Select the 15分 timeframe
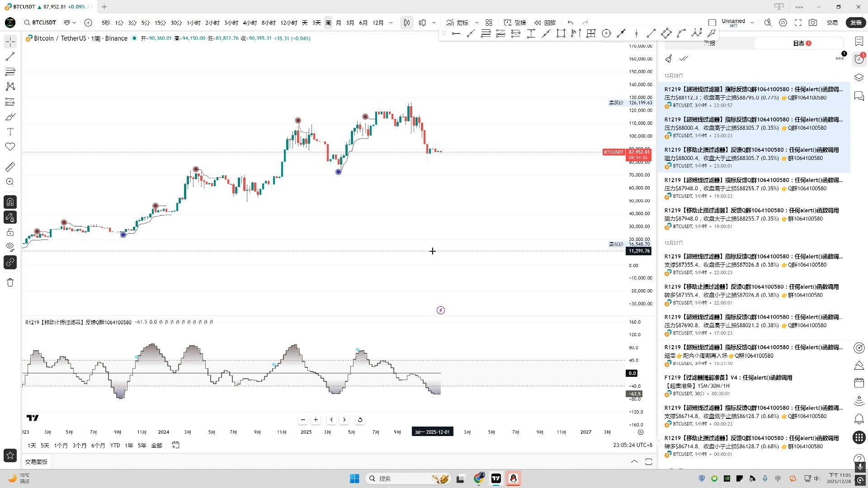This screenshot has height=488, width=868. 160,23
